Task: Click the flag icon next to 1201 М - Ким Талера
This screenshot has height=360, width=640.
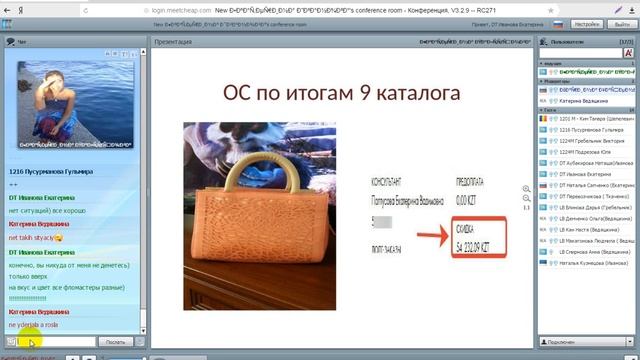Action: pos(543,119)
